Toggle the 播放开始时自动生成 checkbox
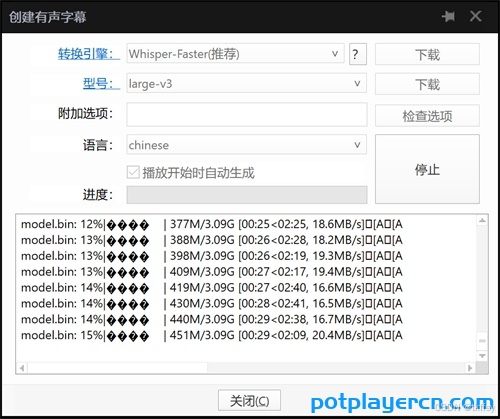500x419 pixels. tap(133, 172)
